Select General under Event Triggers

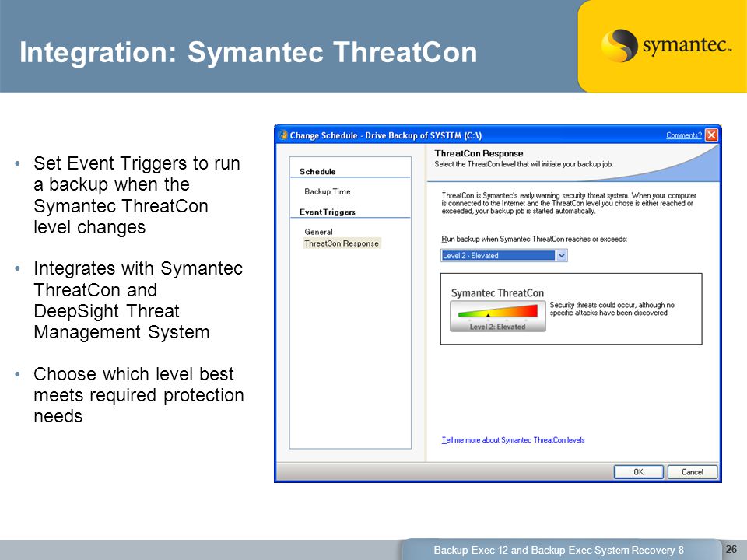[318, 232]
